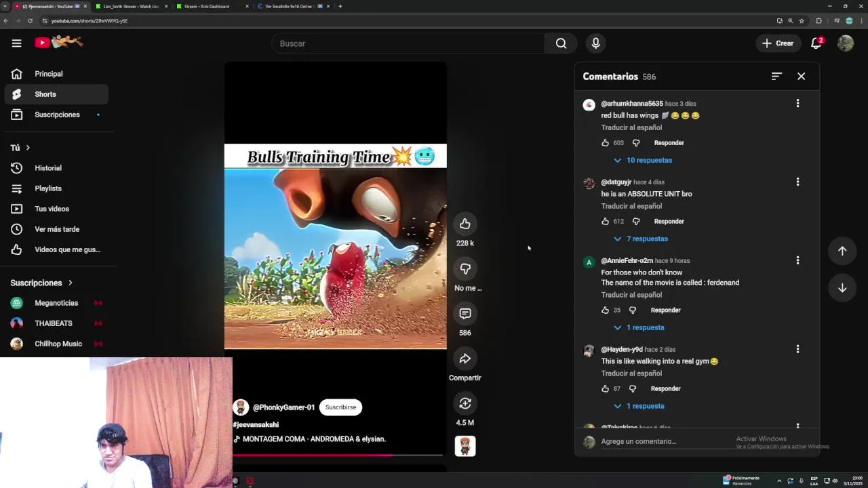Like the @AnnieFehr-o2m comment
This screenshot has height=488, width=868.
click(x=605, y=310)
